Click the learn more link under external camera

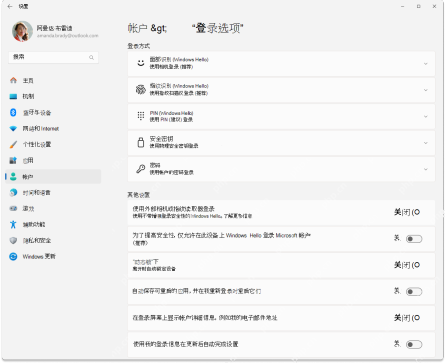point(238,216)
